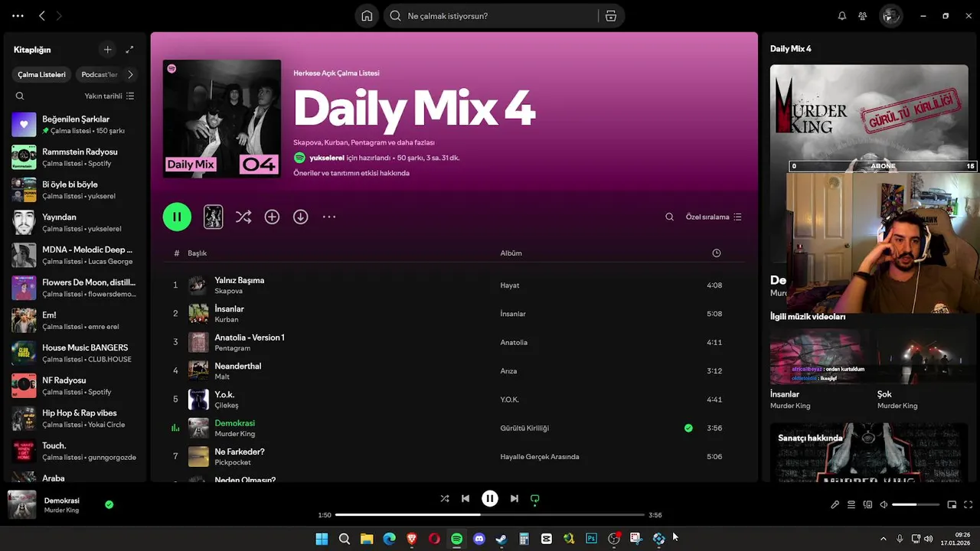Open lyrics microphone icon
This screenshot has height=551, width=980.
[835, 505]
